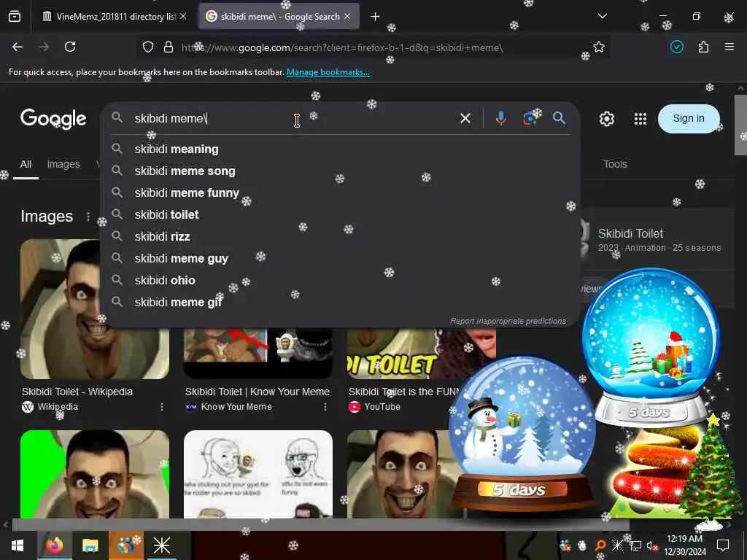Image resolution: width=747 pixels, height=560 pixels.
Task: Open the wojak meme comic thumbnail
Action: tap(258, 474)
